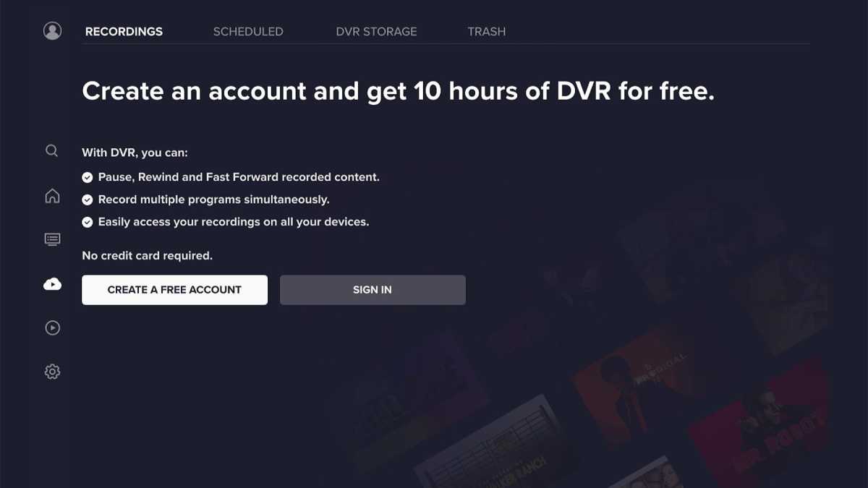Viewport: 868px width, 488px height.
Task: Click the 'With DVR, you can:' text
Action: tap(135, 153)
